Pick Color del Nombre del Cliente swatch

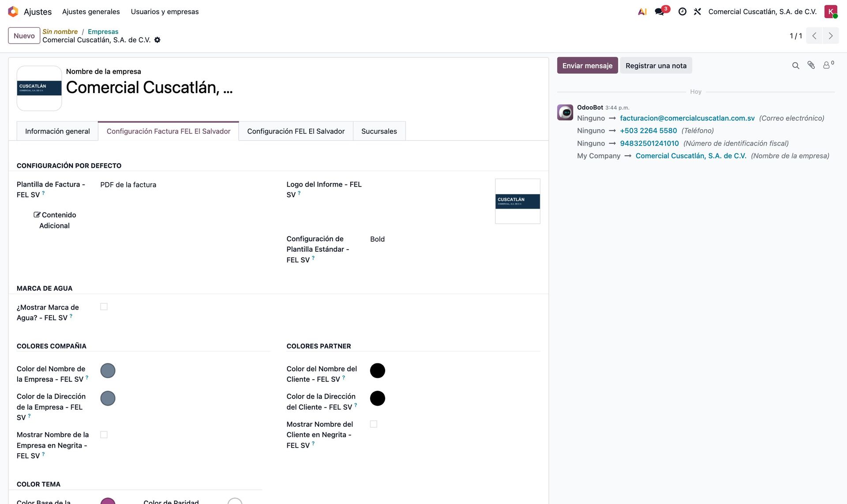377,370
